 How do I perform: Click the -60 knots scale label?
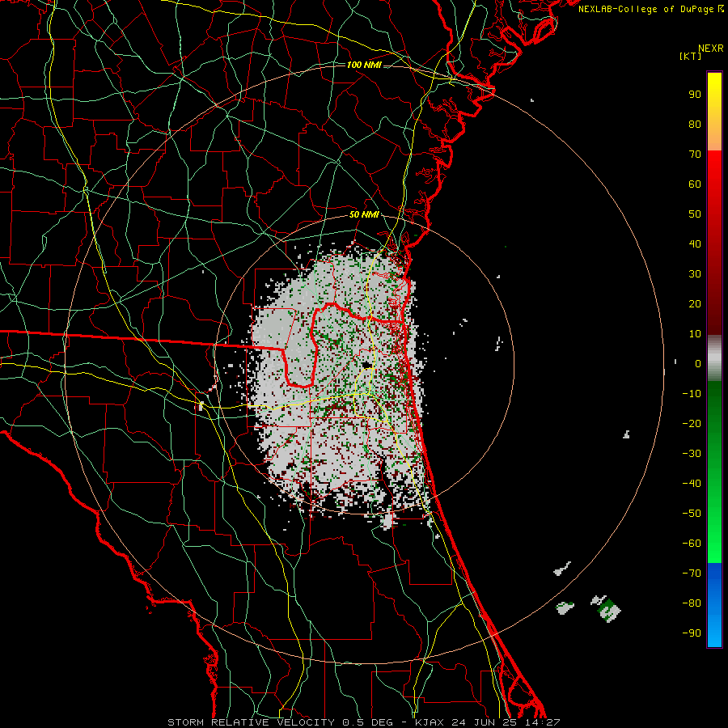click(692, 544)
